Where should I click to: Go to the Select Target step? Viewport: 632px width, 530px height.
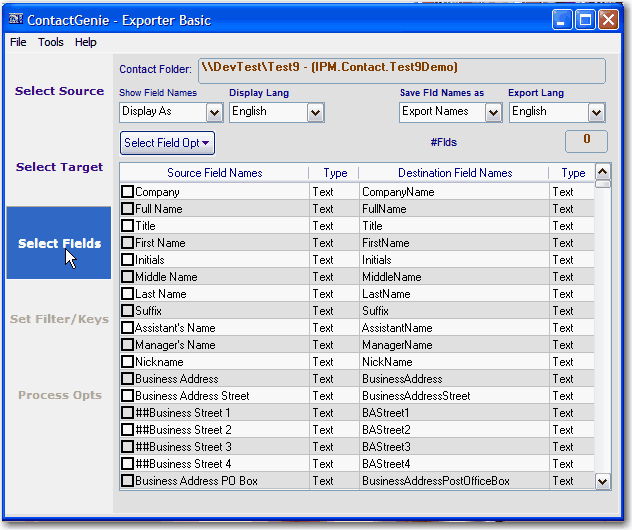(59, 167)
